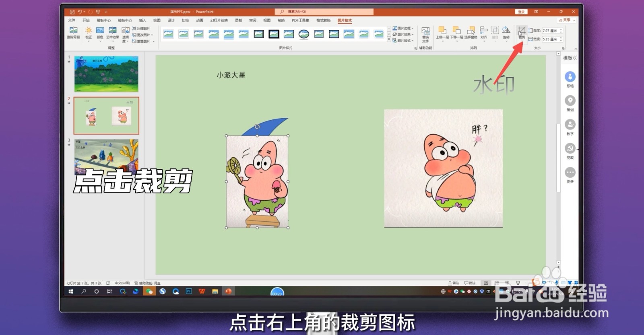Apply the oval picture style thumbnail
The image size is (644, 335).
304,34
